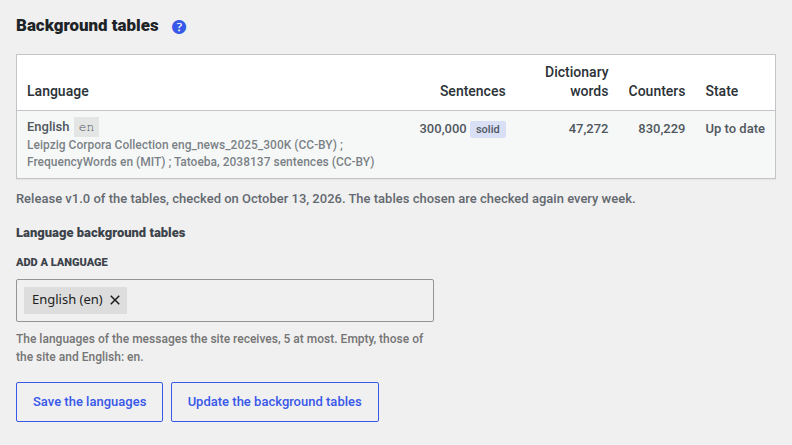
Task: Click Update the background tables button
Action: [275, 402]
